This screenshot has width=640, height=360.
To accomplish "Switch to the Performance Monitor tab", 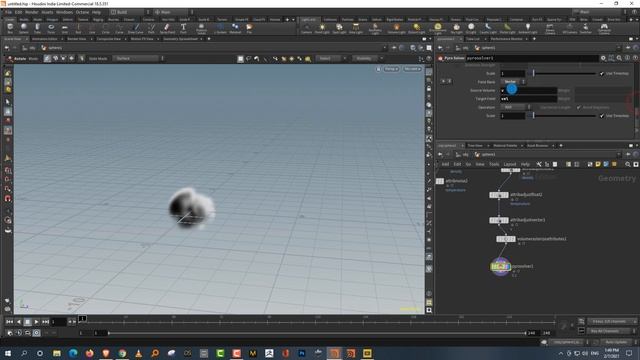I will tap(507, 39).
